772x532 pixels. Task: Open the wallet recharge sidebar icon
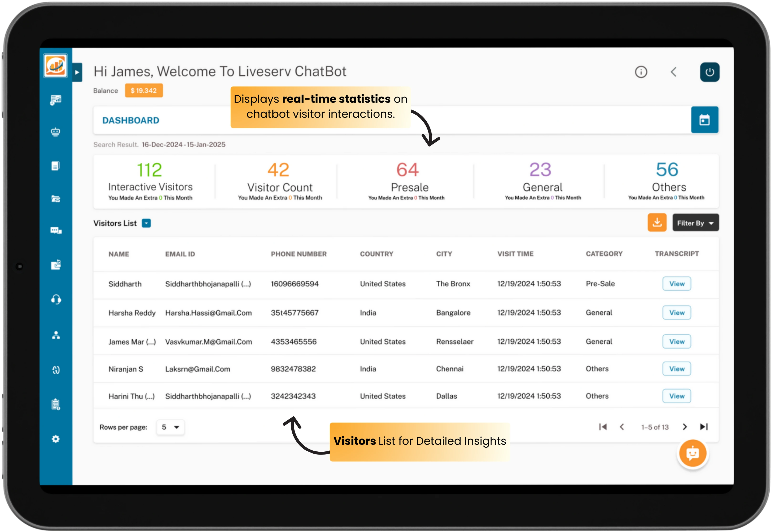(56, 264)
